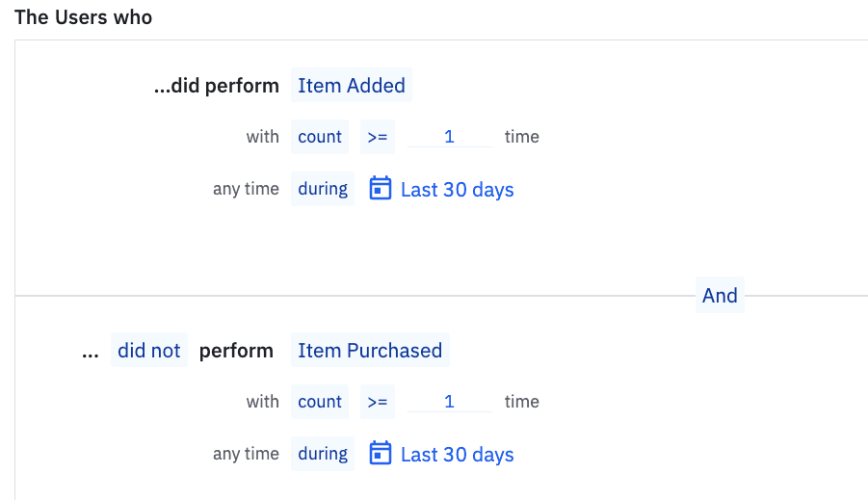Open >= operator for Item Purchased condition
The width and height of the screenshot is (868, 500).
tap(378, 402)
